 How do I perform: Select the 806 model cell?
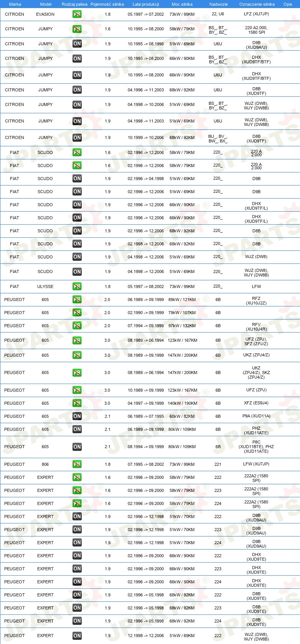tap(45, 464)
